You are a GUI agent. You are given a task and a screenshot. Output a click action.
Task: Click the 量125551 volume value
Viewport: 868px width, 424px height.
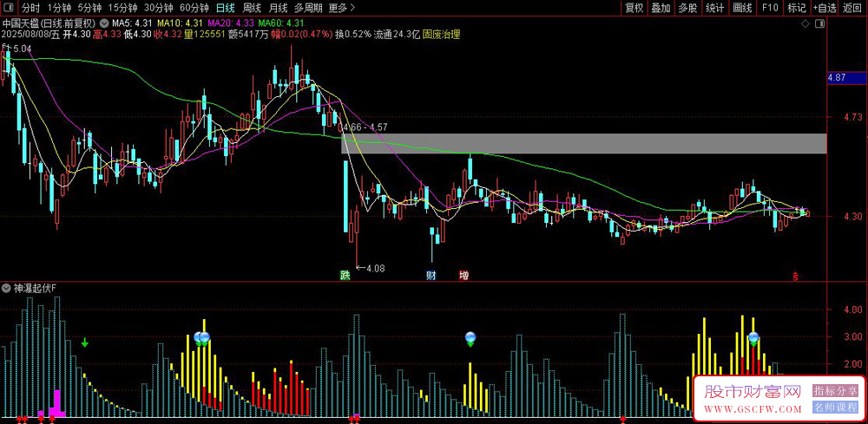coord(204,35)
